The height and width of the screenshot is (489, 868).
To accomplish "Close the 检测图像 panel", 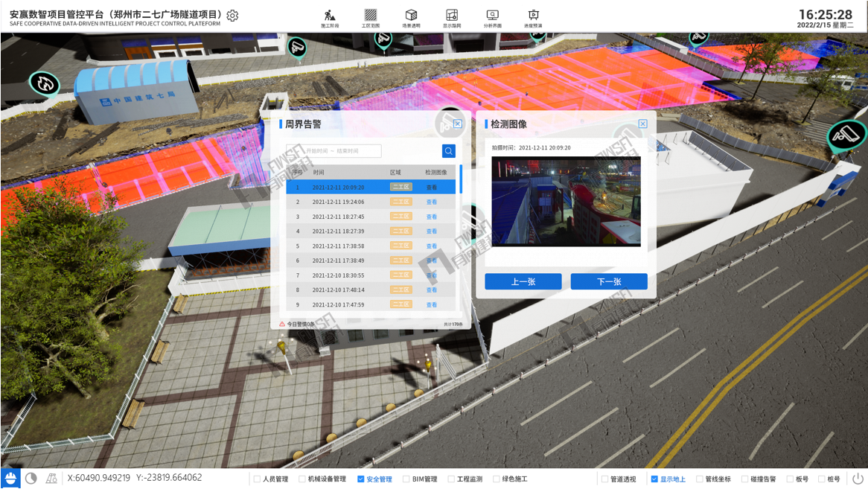I will tap(642, 124).
